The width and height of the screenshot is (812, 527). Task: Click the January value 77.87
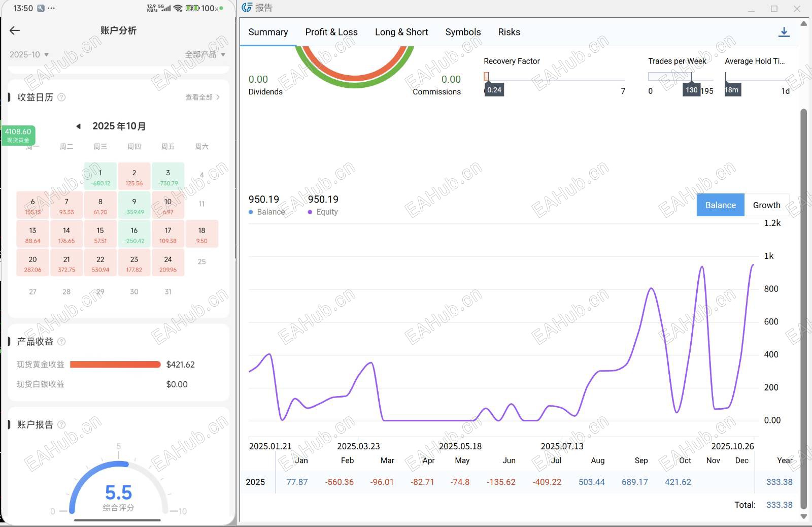297,482
